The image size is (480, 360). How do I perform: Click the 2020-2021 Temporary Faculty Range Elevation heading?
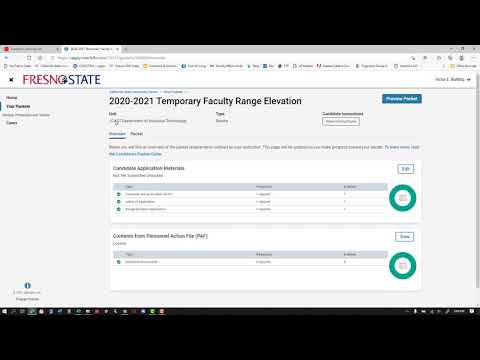pos(205,101)
